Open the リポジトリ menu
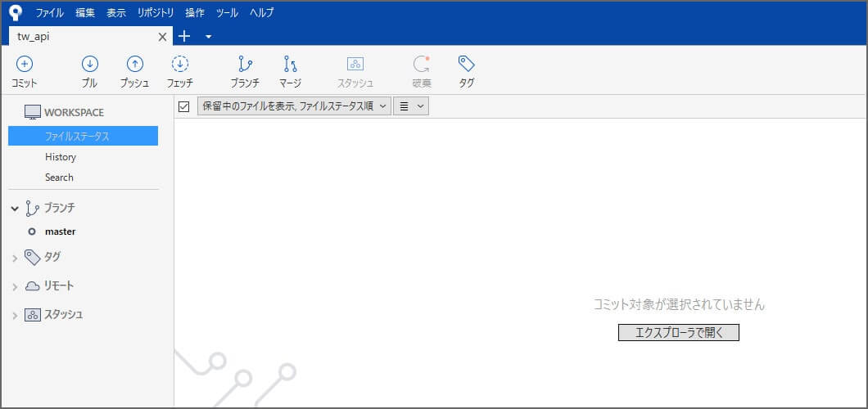Screen dimensions: 868x409 155,13
